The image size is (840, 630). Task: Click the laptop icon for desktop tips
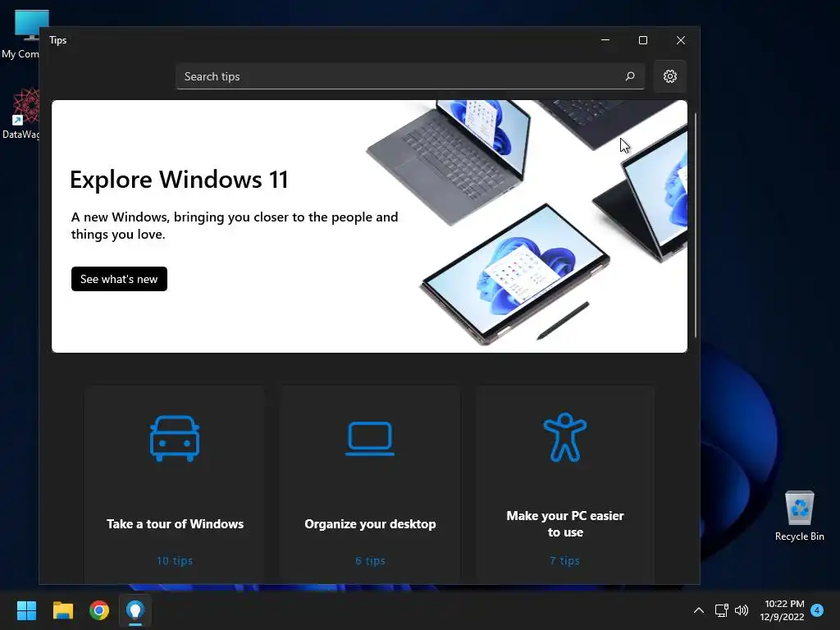click(x=370, y=439)
